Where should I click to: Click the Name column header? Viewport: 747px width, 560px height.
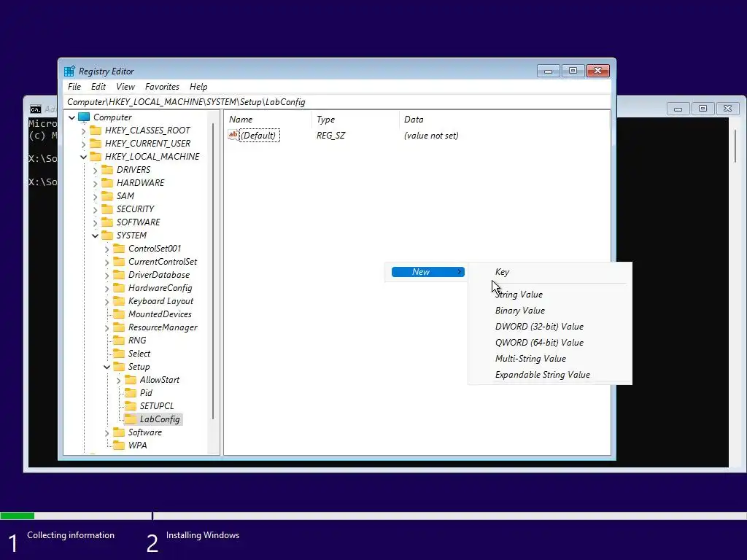point(268,120)
